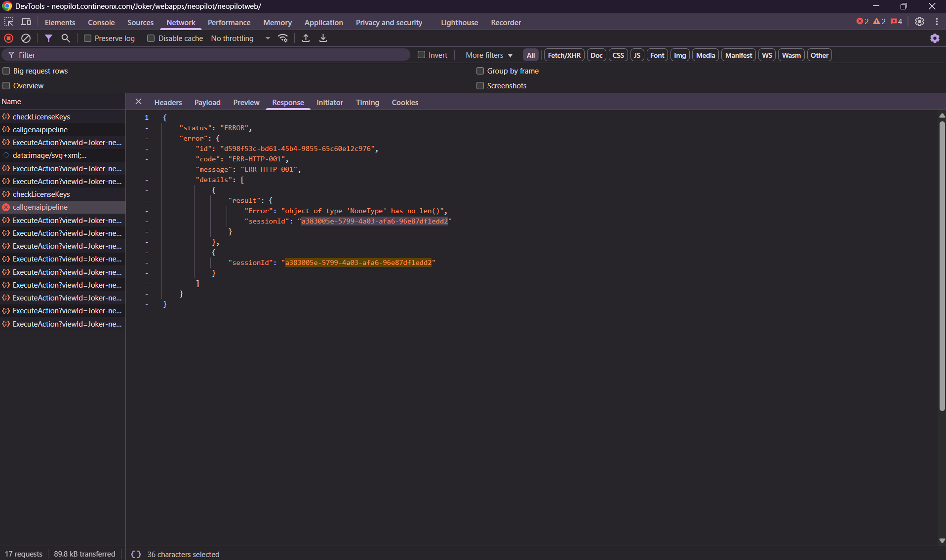Toggle the device toolbar icon
This screenshot has height=560, width=946.
26,22
